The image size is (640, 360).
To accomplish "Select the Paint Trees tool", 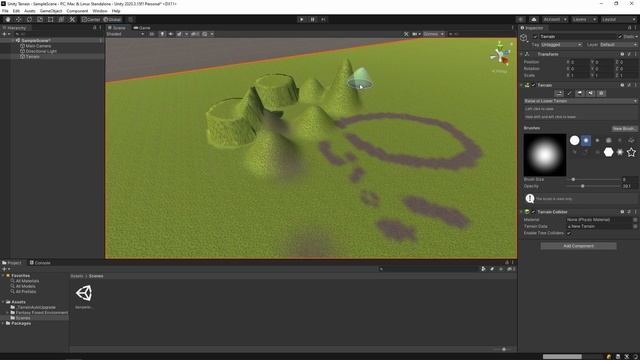I will (580, 93).
